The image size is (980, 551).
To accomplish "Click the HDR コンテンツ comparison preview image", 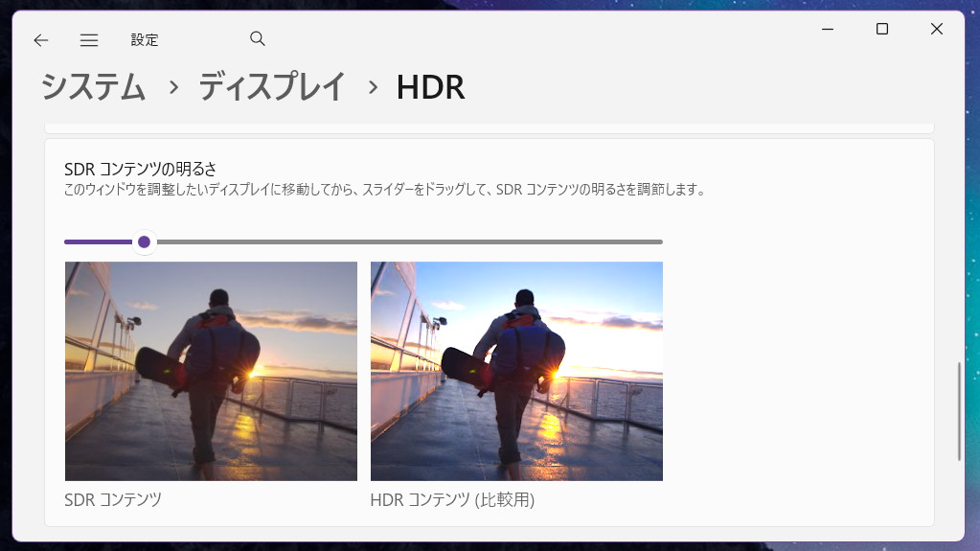I will pos(516,371).
